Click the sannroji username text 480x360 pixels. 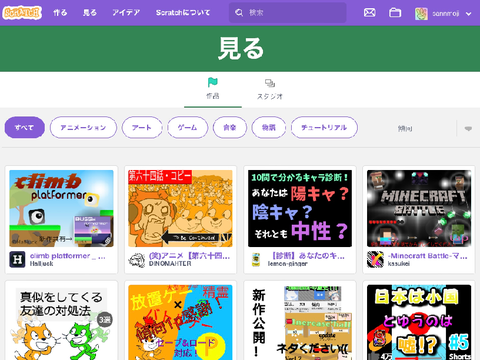click(446, 14)
